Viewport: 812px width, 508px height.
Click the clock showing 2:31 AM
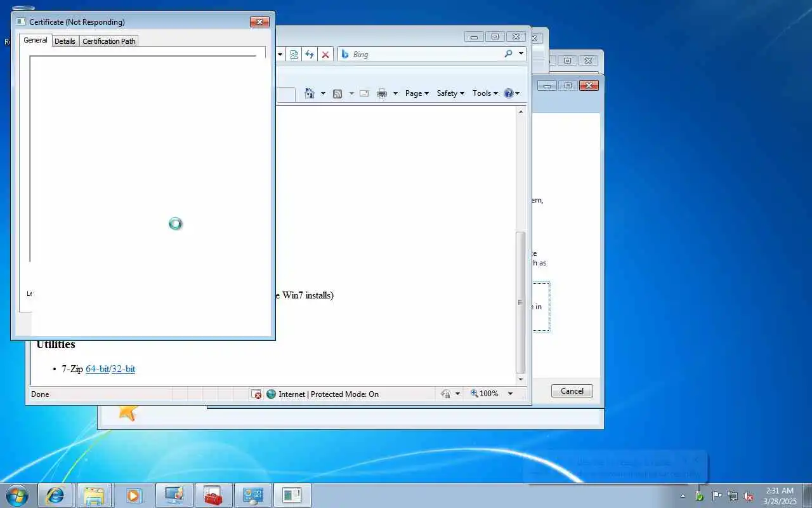780,496
